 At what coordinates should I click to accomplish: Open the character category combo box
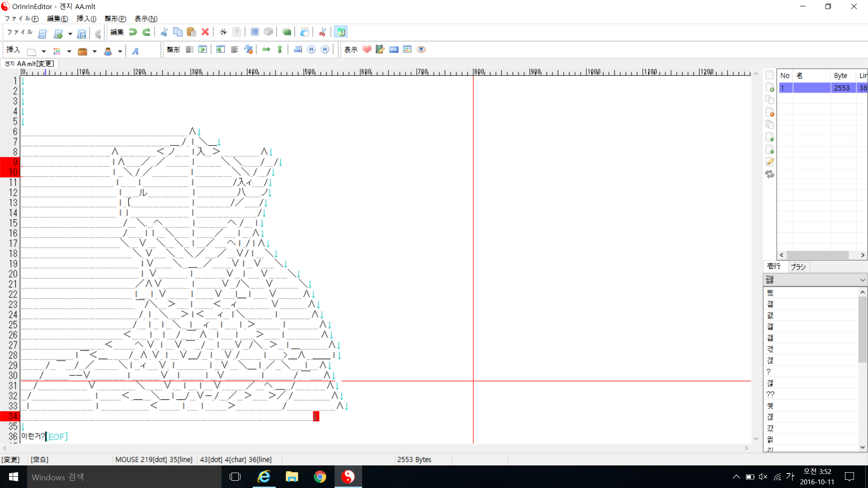[815, 280]
